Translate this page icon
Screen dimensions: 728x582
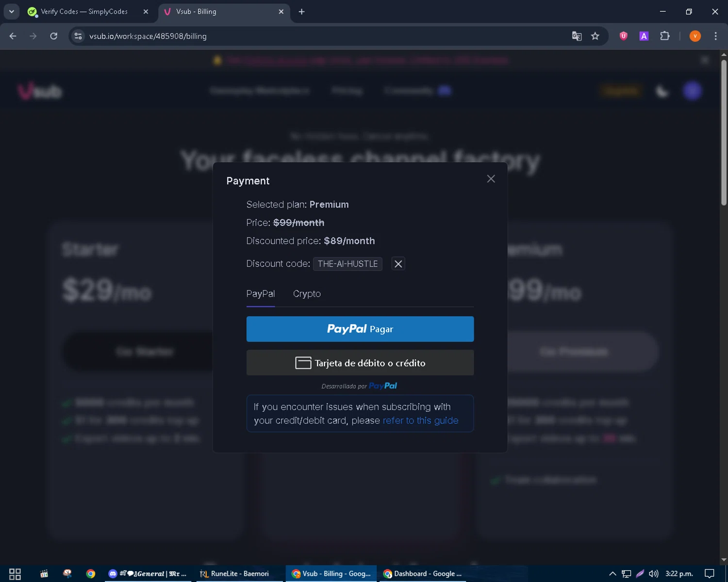[577, 36]
